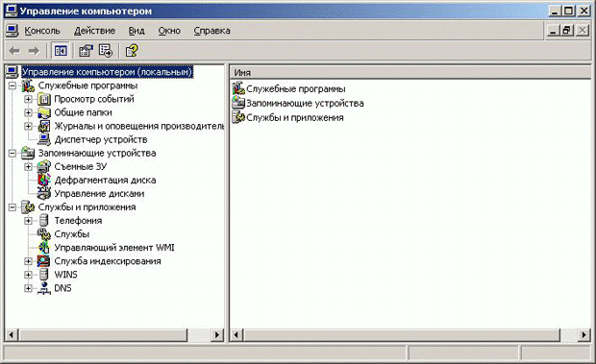Click the Съемные ЗУ icon
Screen dimensions: 596x364
click(x=44, y=166)
